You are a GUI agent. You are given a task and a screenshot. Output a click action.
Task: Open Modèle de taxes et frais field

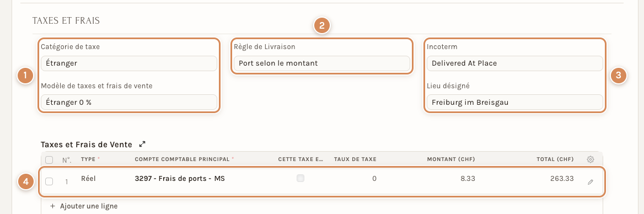pos(128,102)
